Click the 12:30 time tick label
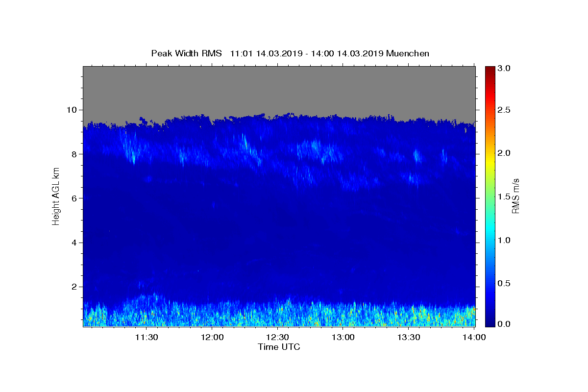The image size is (588, 392). click(278, 337)
